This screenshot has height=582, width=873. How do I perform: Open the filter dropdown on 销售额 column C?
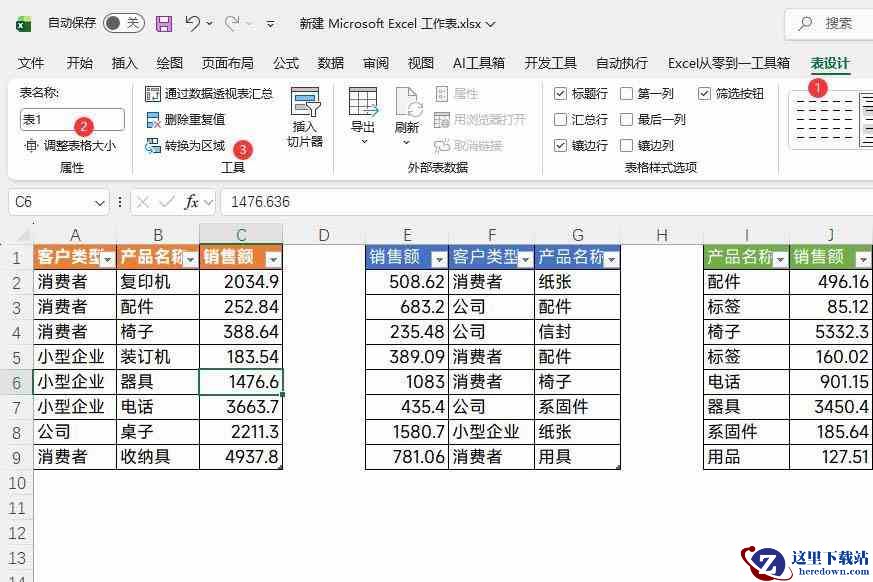click(273, 259)
